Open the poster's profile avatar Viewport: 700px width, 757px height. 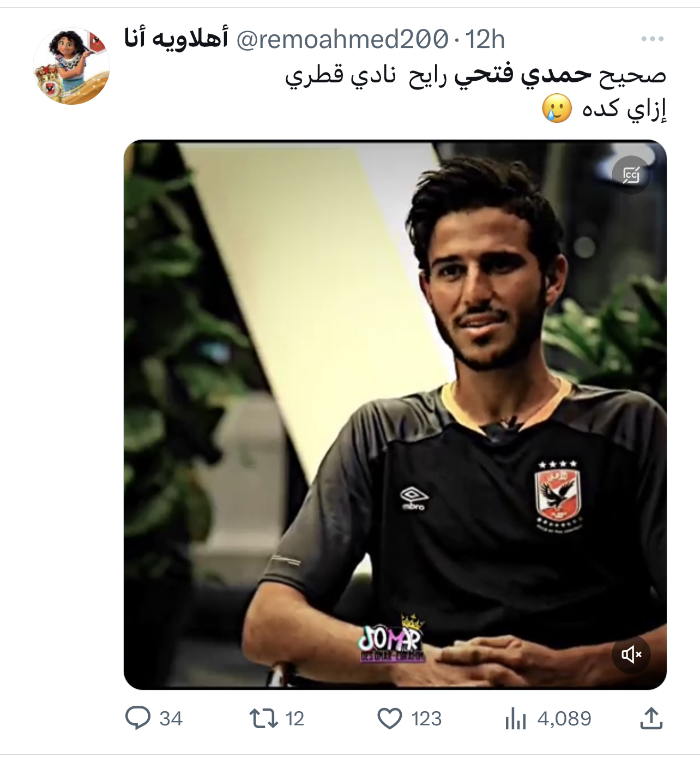point(71,66)
